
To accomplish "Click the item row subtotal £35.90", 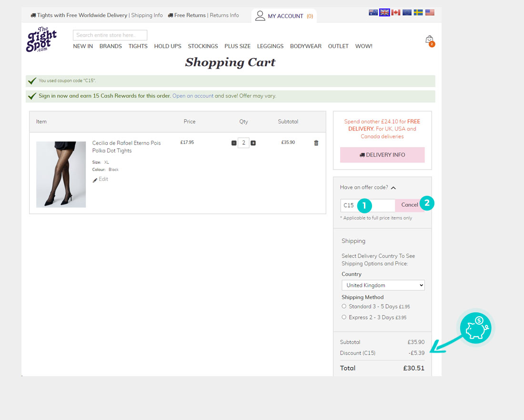I will pyautogui.click(x=288, y=142).
